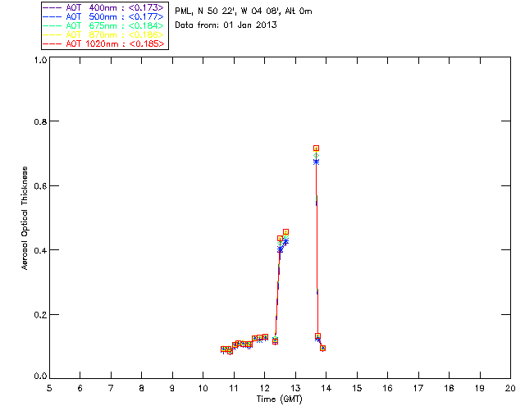Click the last data marker just before hour 14
Image resolution: width=525 pixels, height=420 pixels.
coord(322,349)
